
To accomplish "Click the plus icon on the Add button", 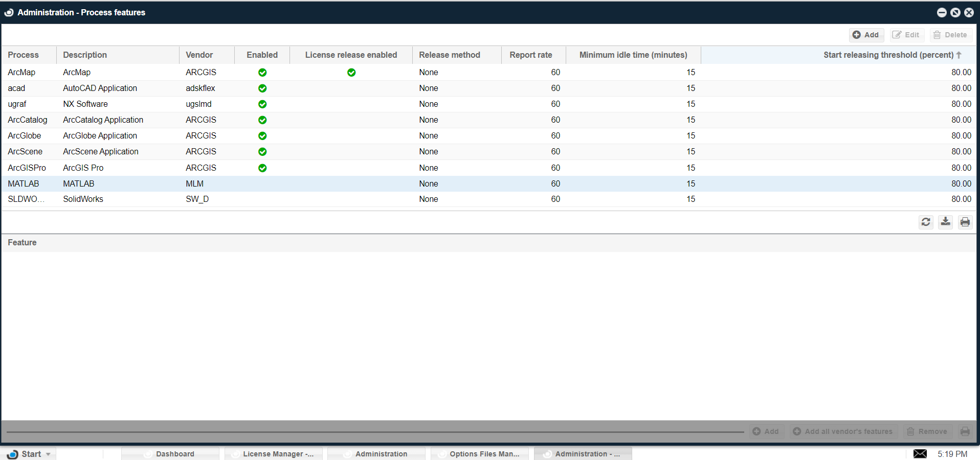I will 856,35.
